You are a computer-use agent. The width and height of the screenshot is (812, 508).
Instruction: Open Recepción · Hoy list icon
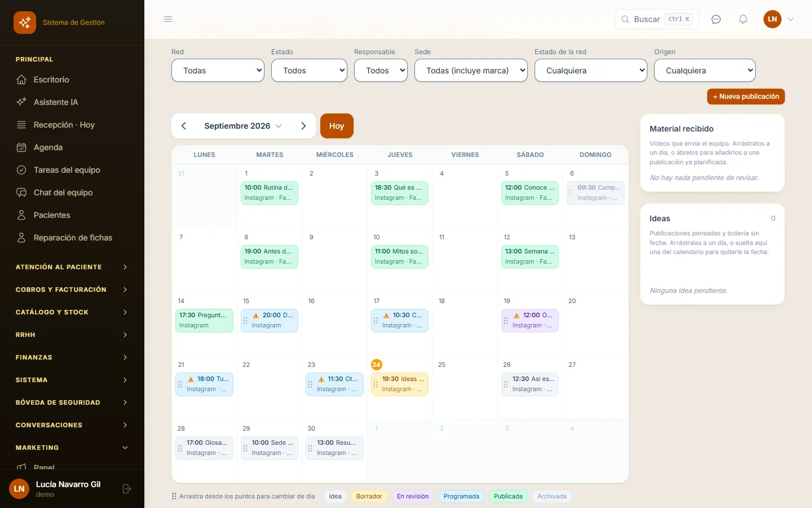point(21,125)
